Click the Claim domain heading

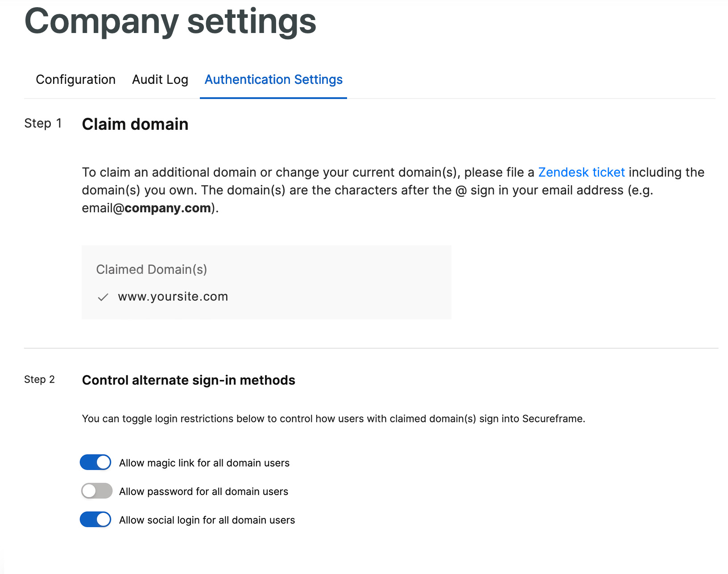tap(135, 124)
